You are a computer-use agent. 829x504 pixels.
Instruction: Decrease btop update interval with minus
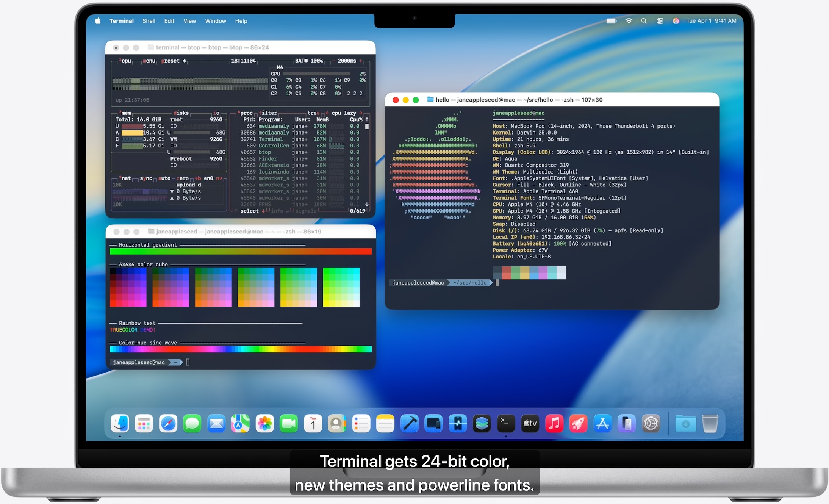pos(333,61)
